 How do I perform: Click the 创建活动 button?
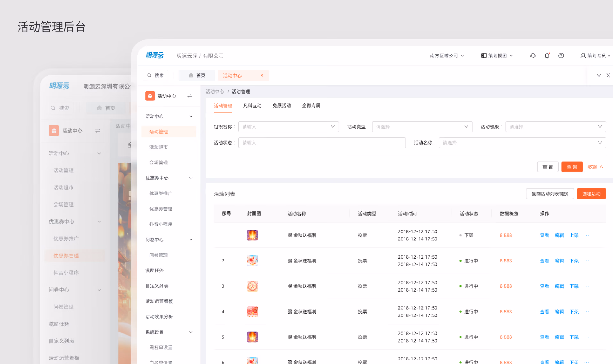click(x=591, y=194)
